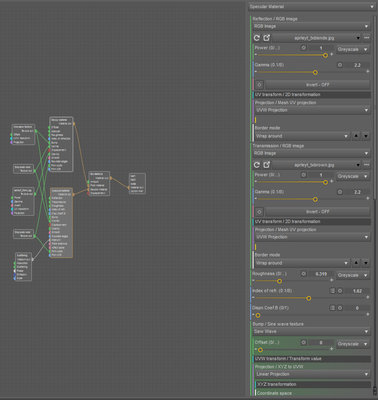Expand the XYZ transformation section
The height and width of the screenshot is (400, 378).
coord(313,384)
